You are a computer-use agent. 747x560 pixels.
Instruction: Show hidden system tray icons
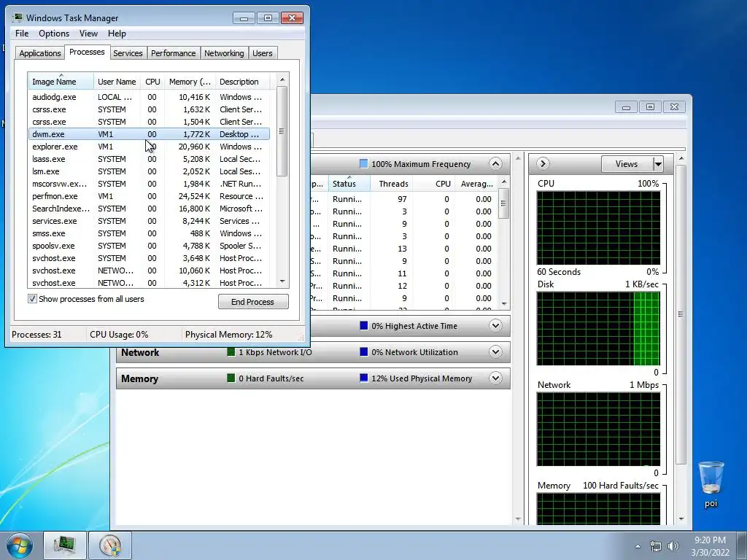coord(638,546)
